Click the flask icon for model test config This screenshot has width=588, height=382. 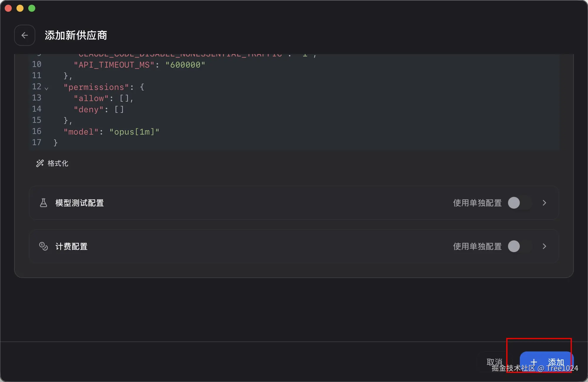coord(44,203)
